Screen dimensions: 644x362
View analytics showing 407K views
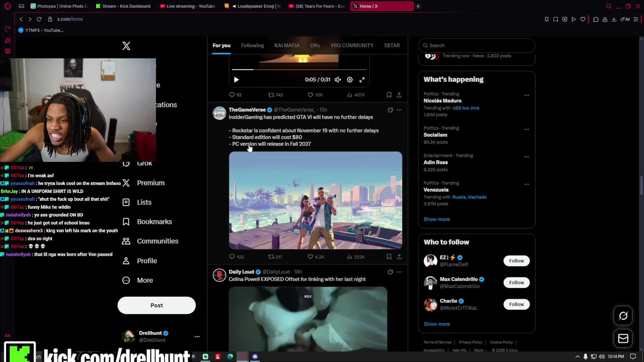point(356,95)
